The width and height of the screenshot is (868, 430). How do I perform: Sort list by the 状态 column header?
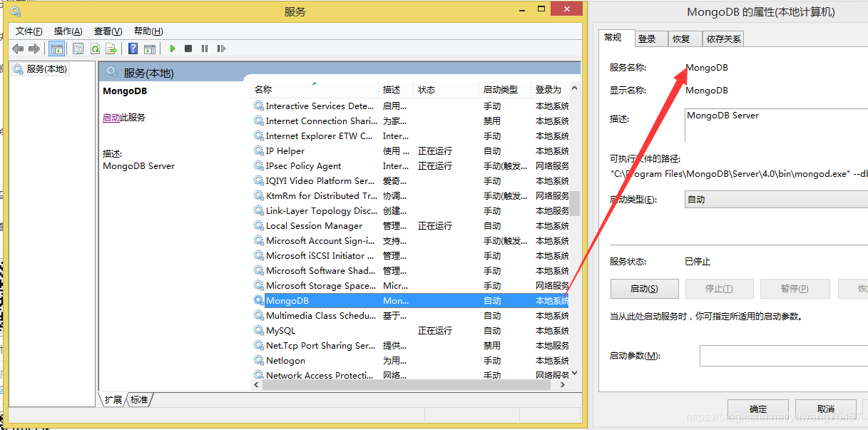pyautogui.click(x=446, y=89)
